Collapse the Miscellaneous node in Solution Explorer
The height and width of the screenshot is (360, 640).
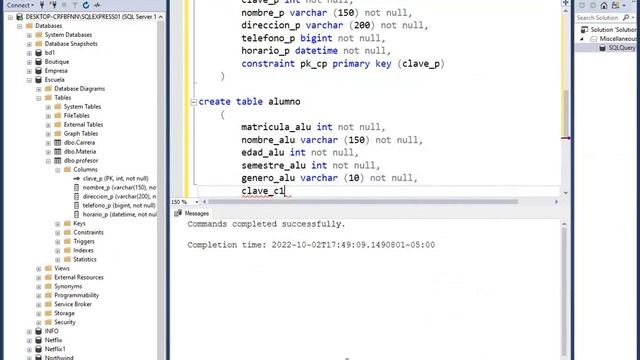[582, 39]
